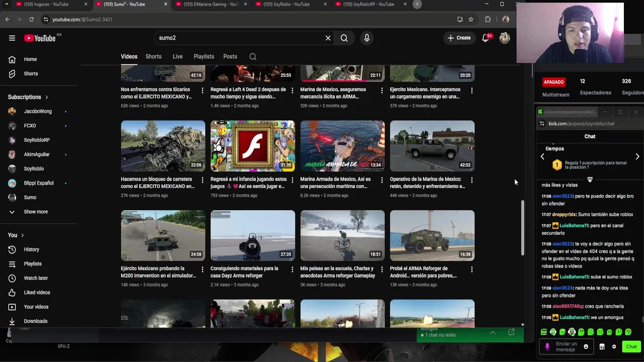Open options for 'Mis peleas en la escuela' video

point(382,269)
